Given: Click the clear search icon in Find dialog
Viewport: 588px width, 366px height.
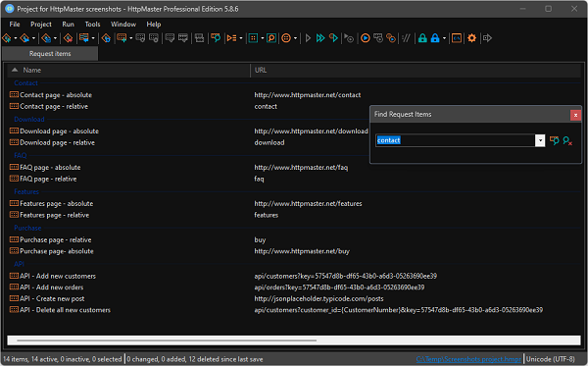Looking at the screenshot, I should pyautogui.click(x=567, y=140).
